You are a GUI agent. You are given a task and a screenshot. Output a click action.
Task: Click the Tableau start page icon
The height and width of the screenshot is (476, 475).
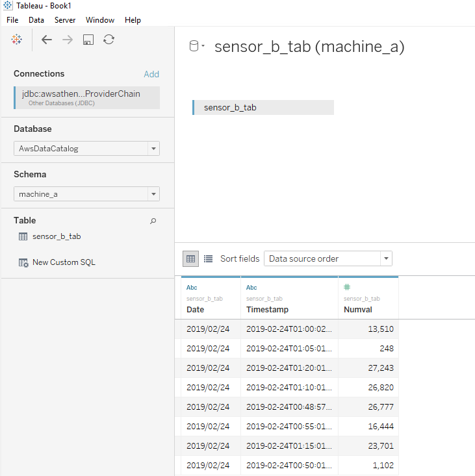click(x=16, y=40)
